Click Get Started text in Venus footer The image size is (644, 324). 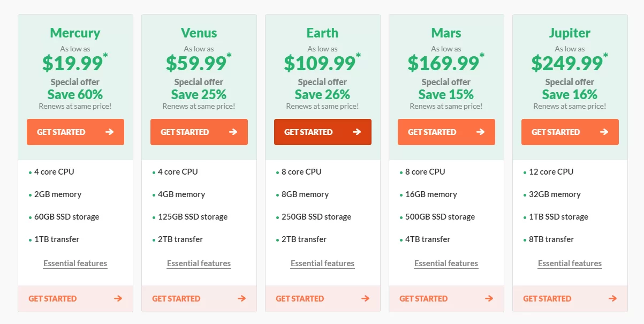click(x=176, y=299)
